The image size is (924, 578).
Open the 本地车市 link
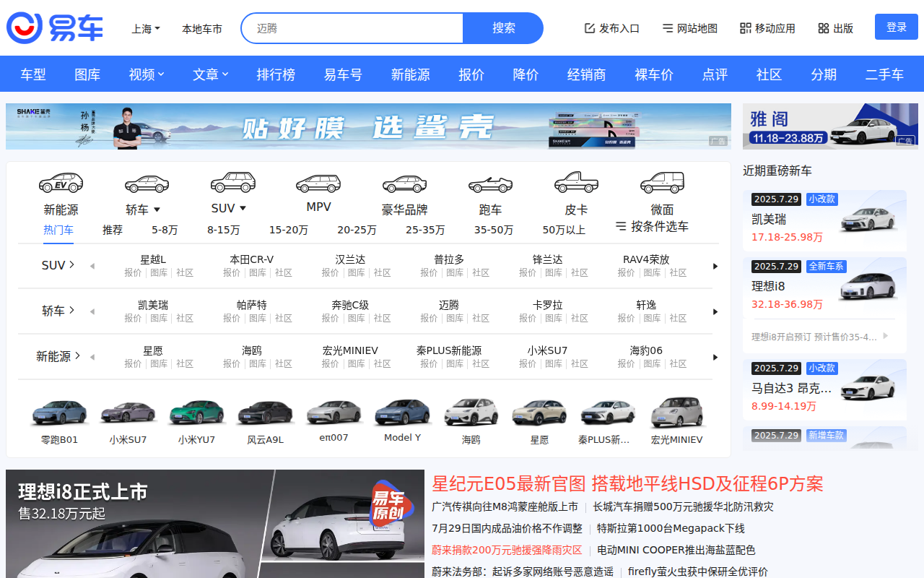coord(202,29)
